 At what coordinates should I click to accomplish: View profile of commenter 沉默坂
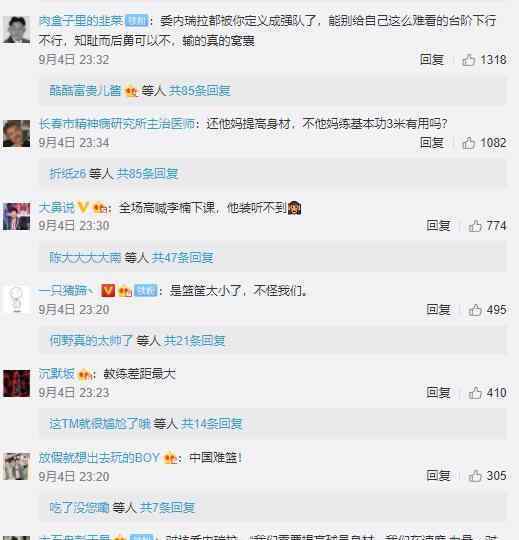(56, 374)
